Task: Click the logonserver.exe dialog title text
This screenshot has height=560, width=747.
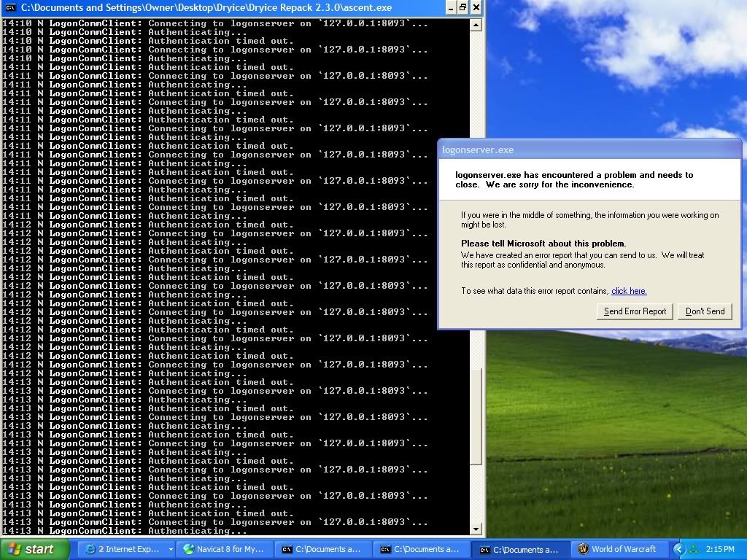Action: (478, 150)
